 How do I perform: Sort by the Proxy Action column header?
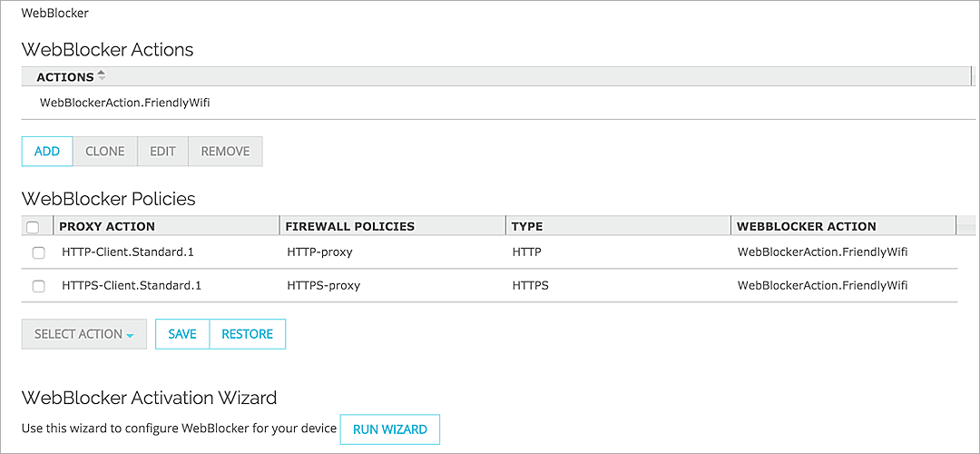[x=107, y=226]
